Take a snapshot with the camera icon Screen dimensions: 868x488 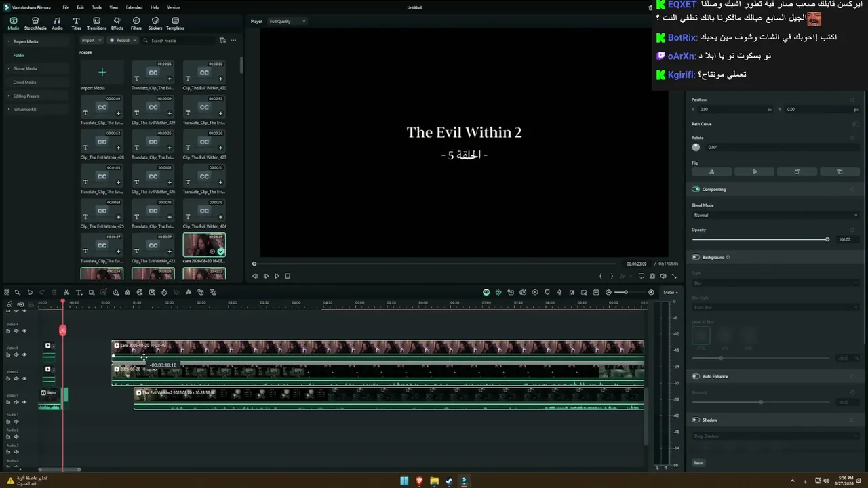pos(652,276)
